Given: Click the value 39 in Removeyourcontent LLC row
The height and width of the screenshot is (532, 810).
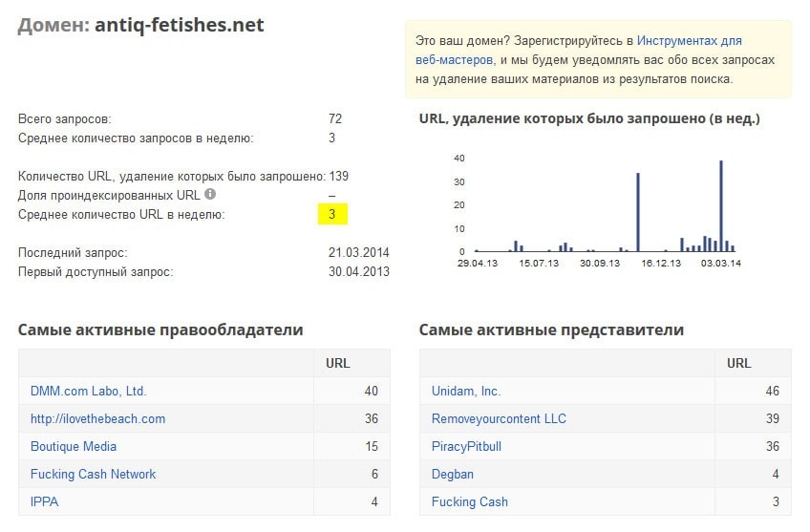Looking at the screenshot, I should pyautogui.click(x=773, y=419).
